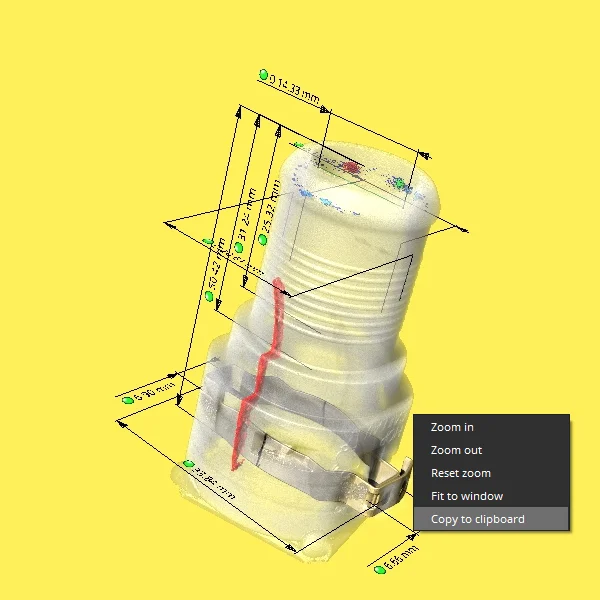The width and height of the screenshot is (600, 600).
Task: Click the 6.66 mm measurement label
Action: (402, 558)
